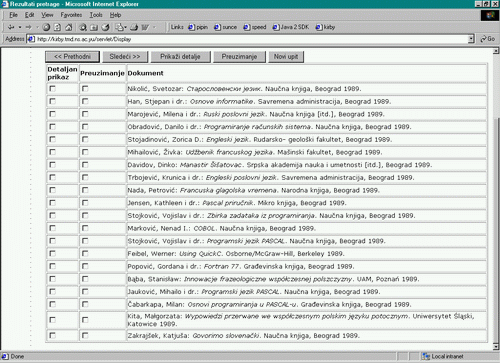Screen dimensions: 500x363
Task: Expand the Address bar URL dropdown
Action: (471, 39)
